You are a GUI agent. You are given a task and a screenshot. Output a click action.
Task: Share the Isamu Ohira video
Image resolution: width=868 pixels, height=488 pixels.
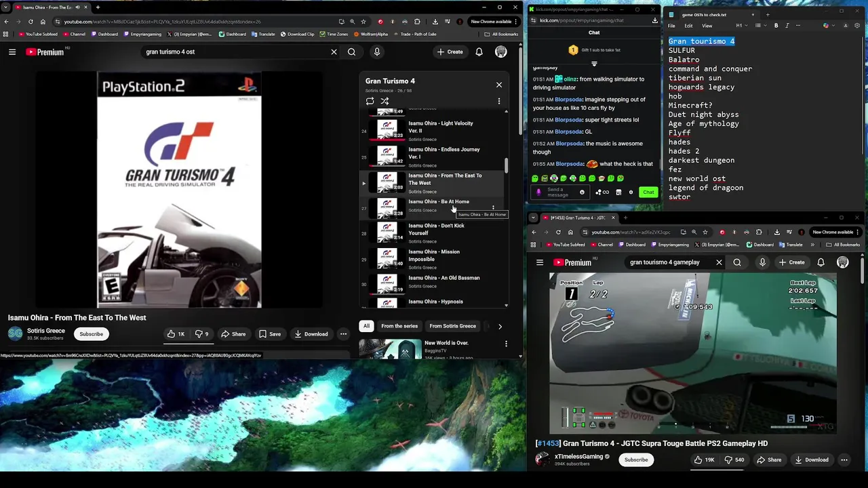[233, 334]
